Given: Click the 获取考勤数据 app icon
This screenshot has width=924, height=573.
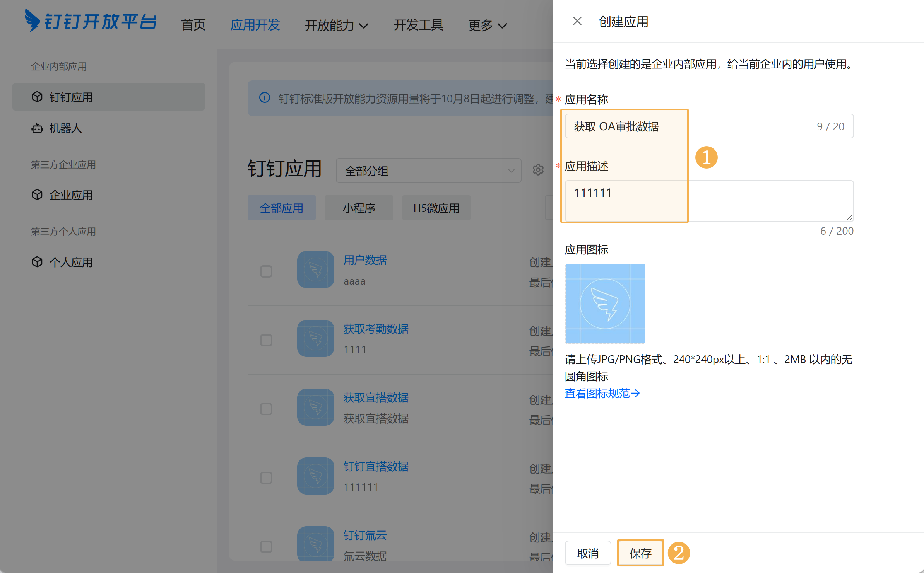Looking at the screenshot, I should pyautogui.click(x=315, y=338).
